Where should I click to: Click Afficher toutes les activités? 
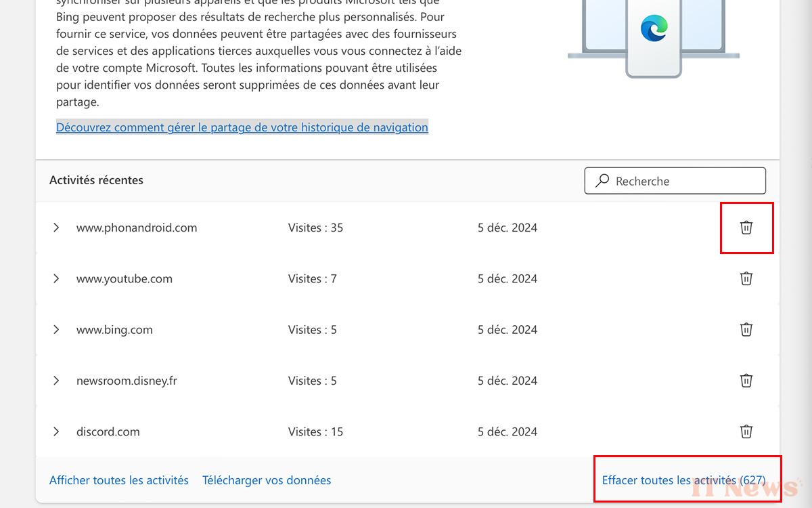click(x=119, y=480)
